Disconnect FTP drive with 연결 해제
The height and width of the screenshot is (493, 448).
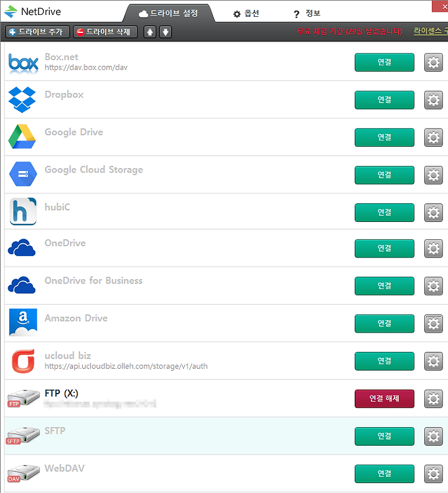tap(384, 399)
